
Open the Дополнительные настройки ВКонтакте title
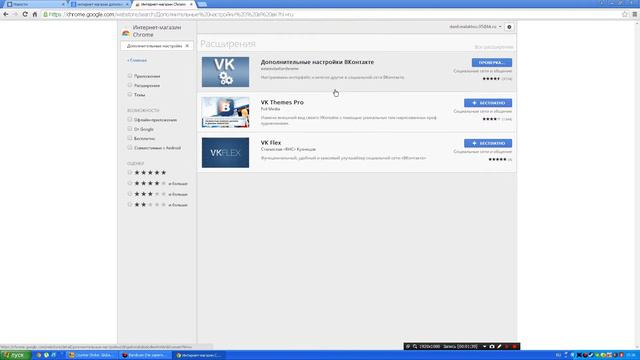[317, 62]
